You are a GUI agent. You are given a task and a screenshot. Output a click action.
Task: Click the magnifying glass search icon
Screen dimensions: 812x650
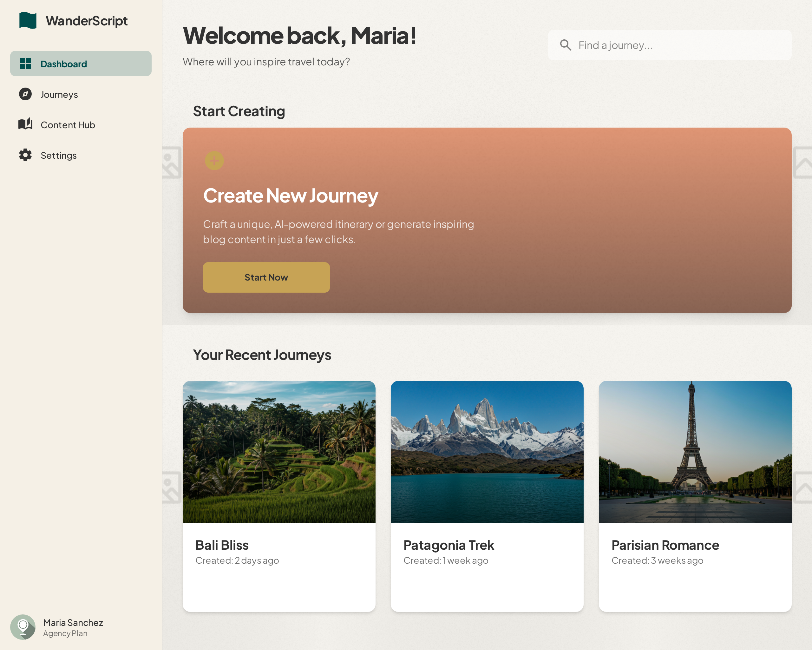coord(565,45)
